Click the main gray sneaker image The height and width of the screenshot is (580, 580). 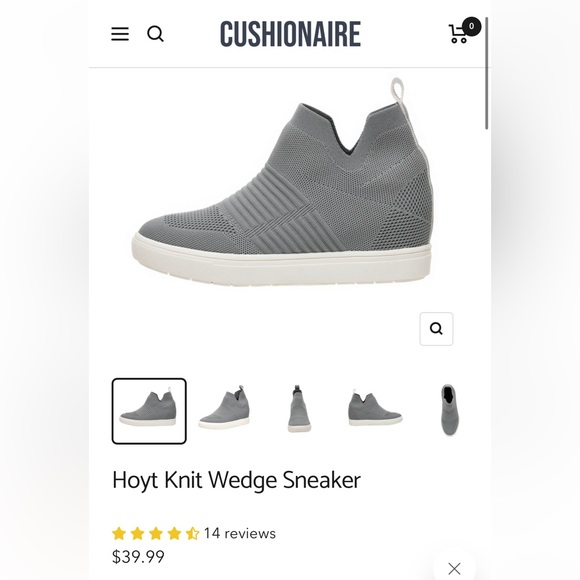tap(283, 182)
